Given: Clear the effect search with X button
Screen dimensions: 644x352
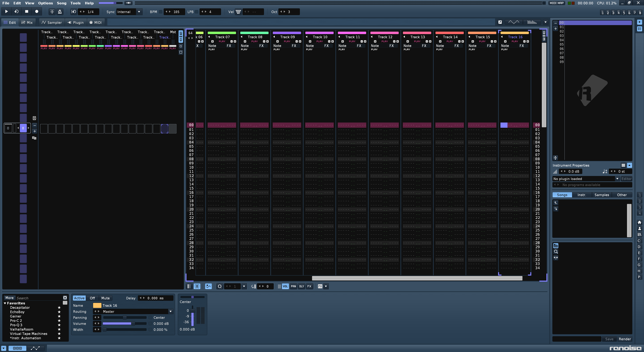Looking at the screenshot, I should click(x=65, y=298).
